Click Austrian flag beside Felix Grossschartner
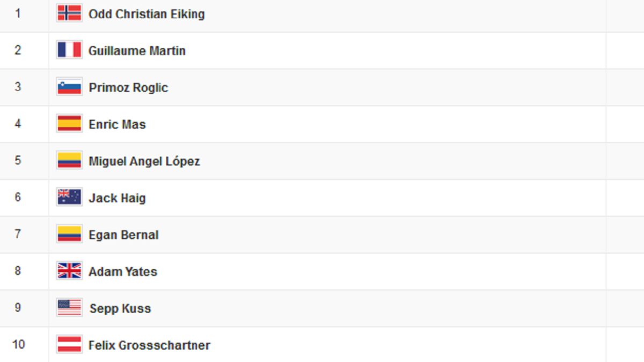644x362 pixels. pyautogui.click(x=69, y=344)
